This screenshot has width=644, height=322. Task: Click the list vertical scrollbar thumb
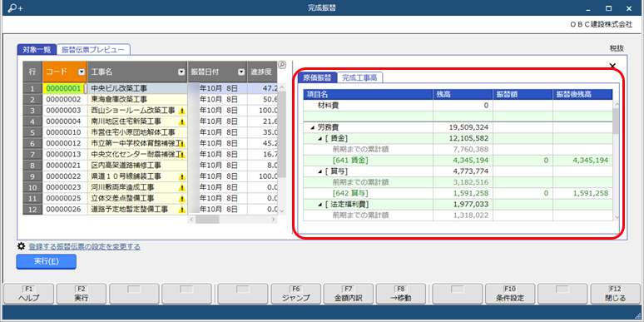coord(282,134)
